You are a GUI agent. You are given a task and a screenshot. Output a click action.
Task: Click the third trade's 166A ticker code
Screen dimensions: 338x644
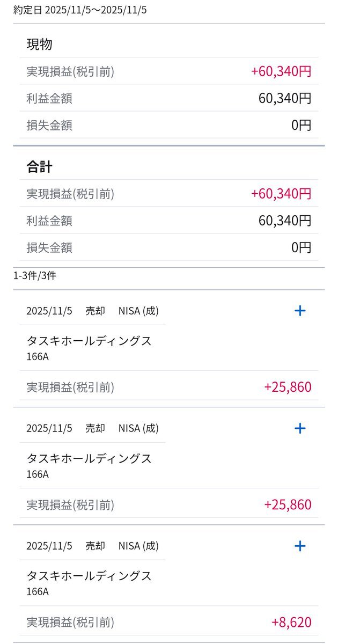point(38,591)
